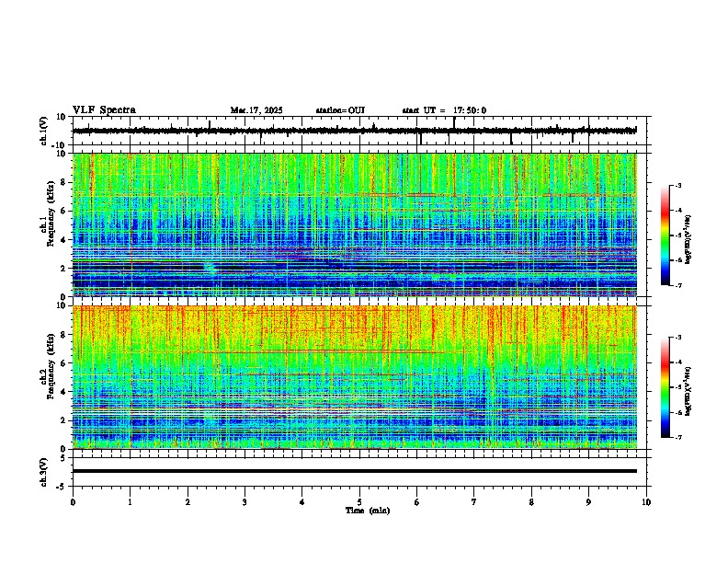The height and width of the screenshot is (563, 728).
Task: Click the time axis tick label "2"
Action: tap(188, 502)
